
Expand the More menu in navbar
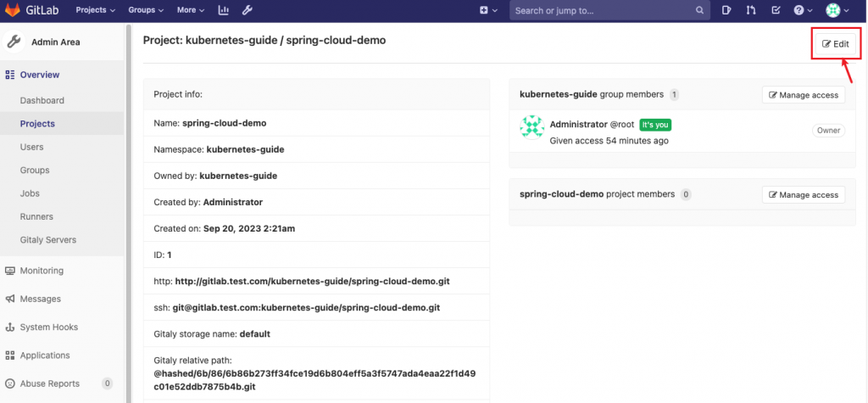(x=191, y=10)
